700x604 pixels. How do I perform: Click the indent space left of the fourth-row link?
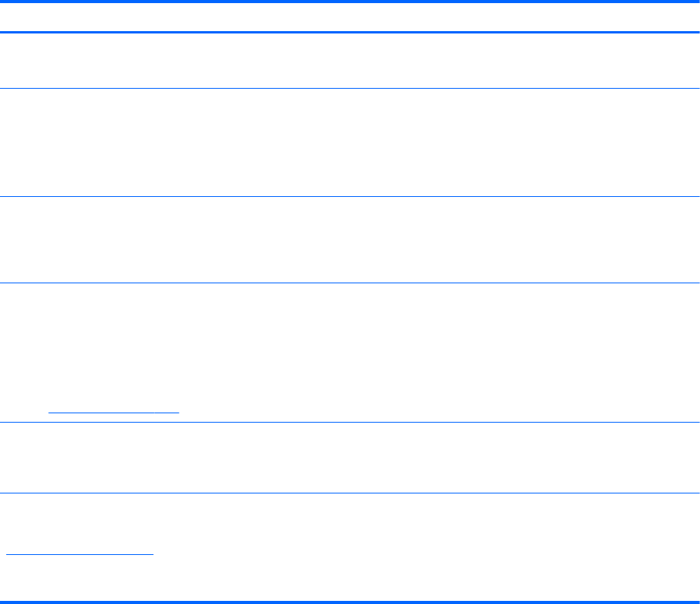click(x=25, y=407)
